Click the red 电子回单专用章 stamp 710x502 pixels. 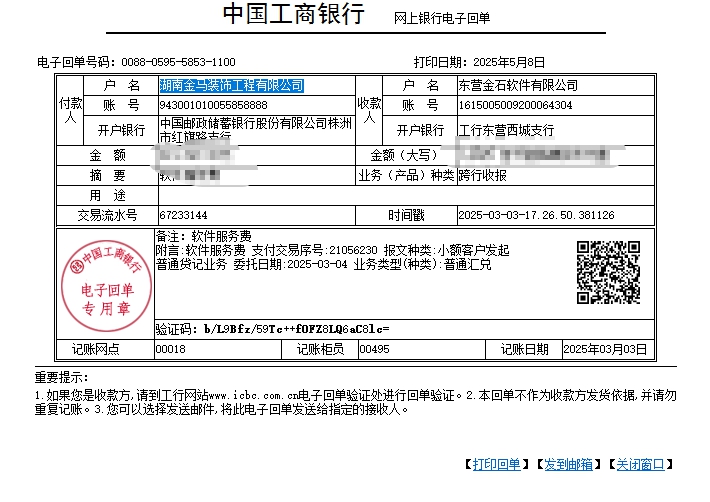(106, 286)
